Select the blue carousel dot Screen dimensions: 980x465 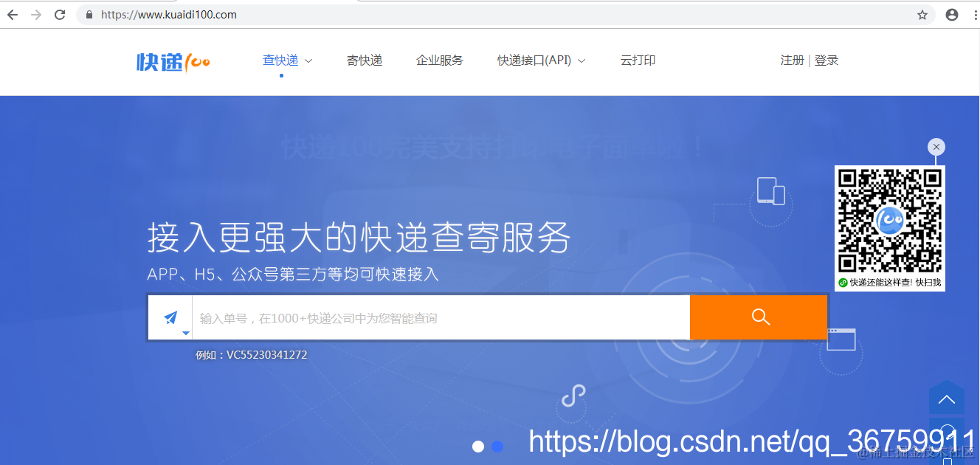(497, 446)
